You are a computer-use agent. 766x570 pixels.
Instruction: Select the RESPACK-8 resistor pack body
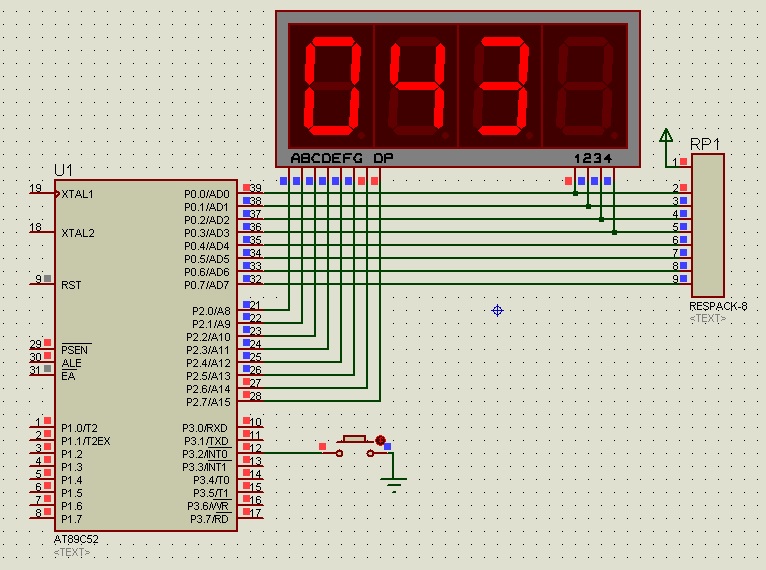coord(707,225)
